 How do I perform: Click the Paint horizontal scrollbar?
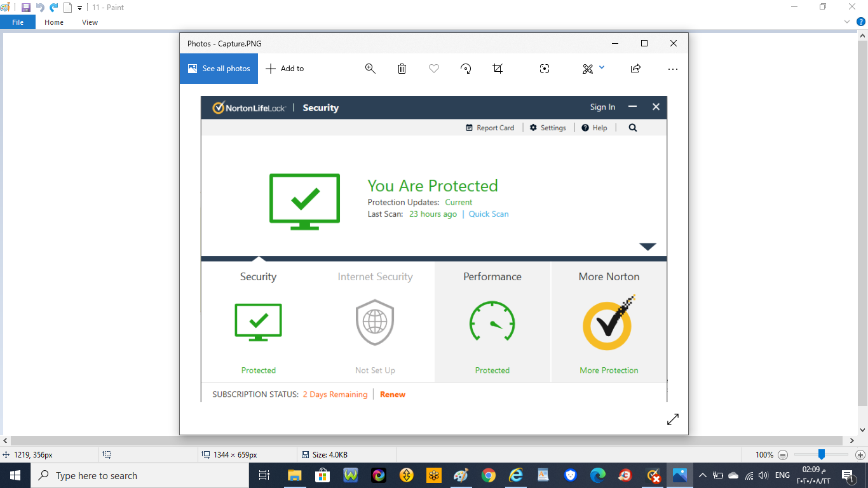pyautogui.click(x=428, y=440)
